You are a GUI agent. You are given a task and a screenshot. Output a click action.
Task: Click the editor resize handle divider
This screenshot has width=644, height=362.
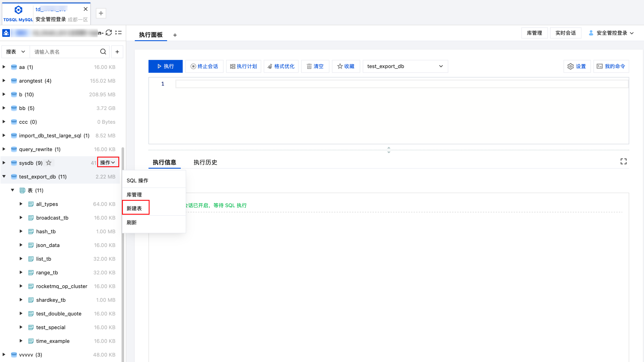click(x=388, y=150)
